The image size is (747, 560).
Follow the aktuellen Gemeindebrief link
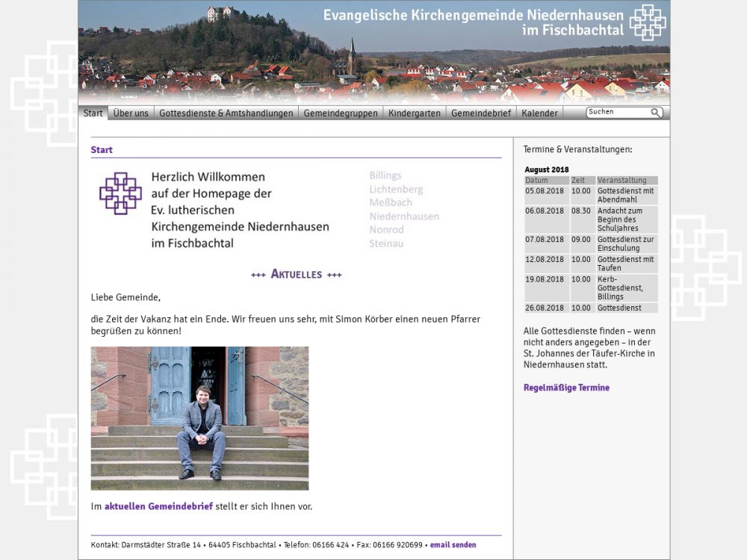[x=158, y=506]
